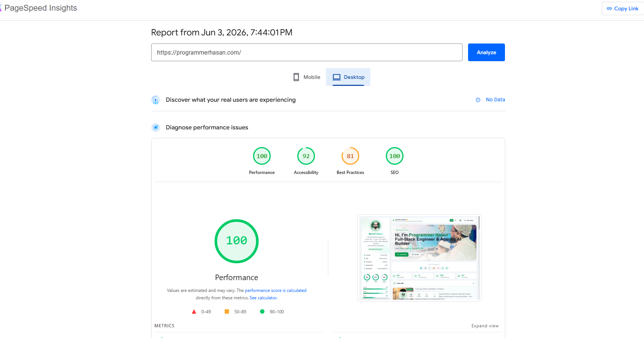
Task: Click the SEO label
Action: [x=395, y=173]
